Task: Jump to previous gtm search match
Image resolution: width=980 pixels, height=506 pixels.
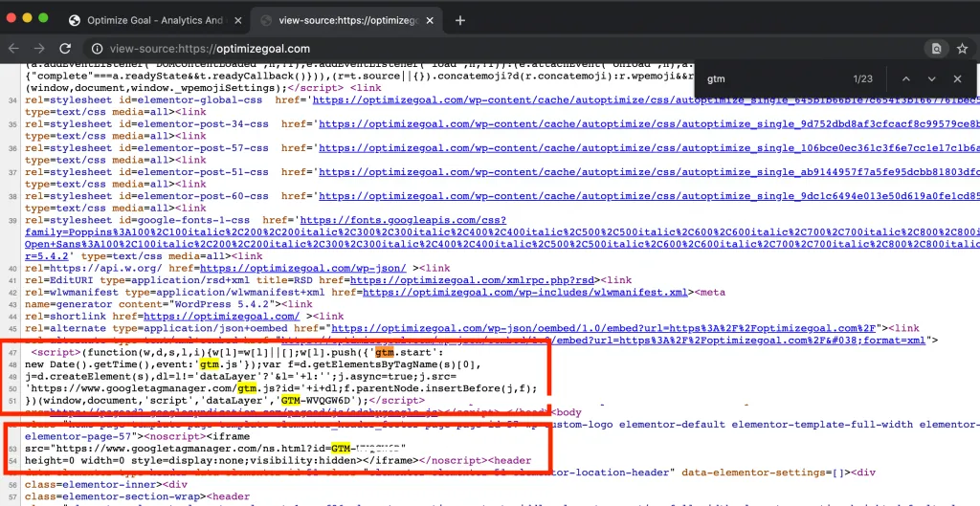Action: pyautogui.click(x=905, y=78)
